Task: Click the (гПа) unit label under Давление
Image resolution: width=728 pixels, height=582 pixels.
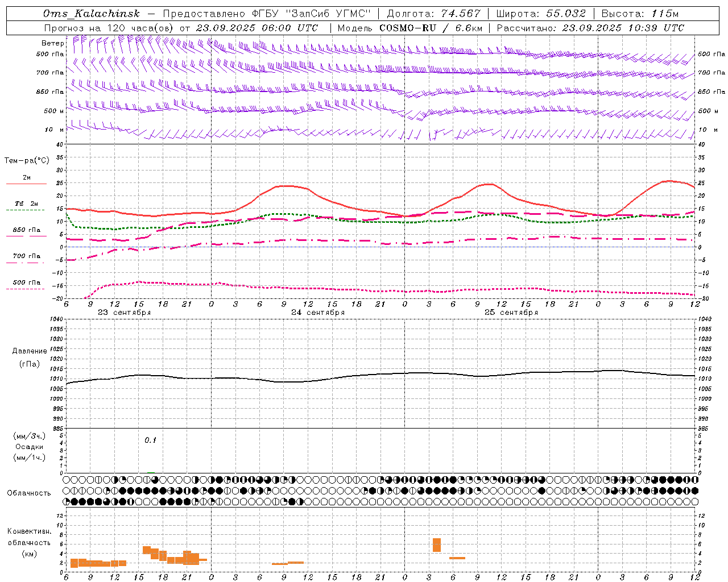Action: point(30,364)
